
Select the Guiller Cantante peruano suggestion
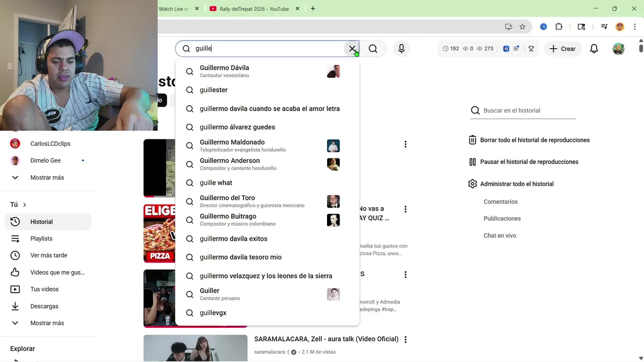click(x=267, y=294)
